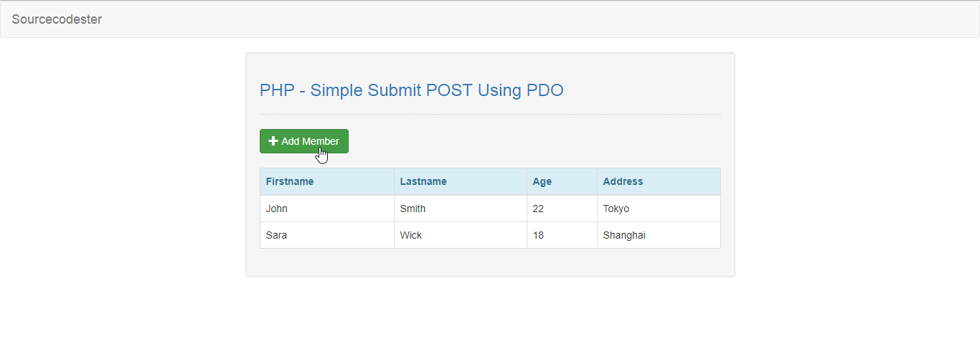Click the Tokyo address cell
Image resolution: width=980 pixels, height=354 pixels.
pyautogui.click(x=659, y=209)
